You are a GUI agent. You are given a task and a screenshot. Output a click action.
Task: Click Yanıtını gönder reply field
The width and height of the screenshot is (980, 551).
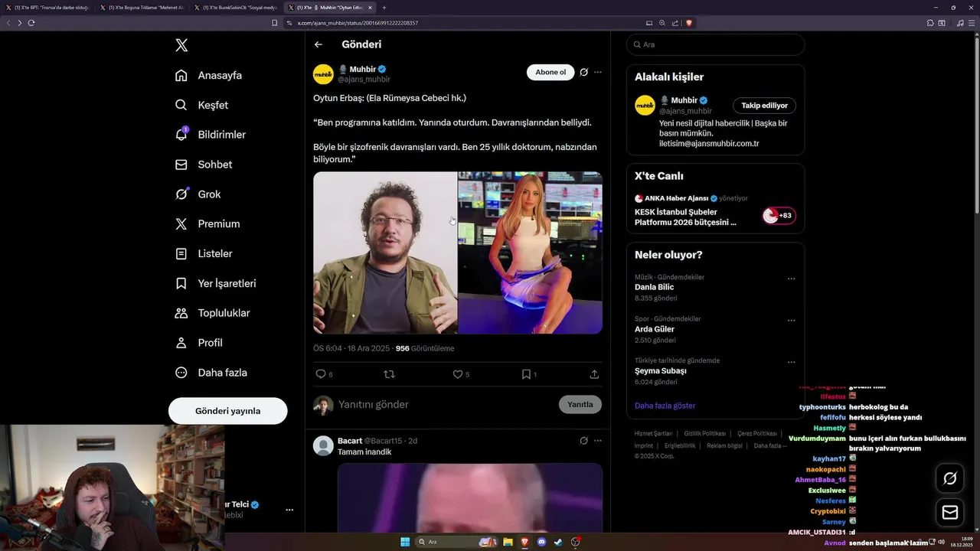(x=444, y=404)
